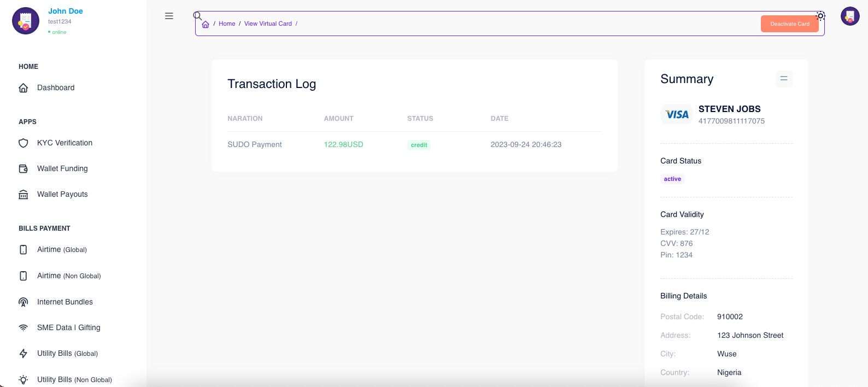868x387 pixels.
Task: Click the Summary heading
Action: 687,79
